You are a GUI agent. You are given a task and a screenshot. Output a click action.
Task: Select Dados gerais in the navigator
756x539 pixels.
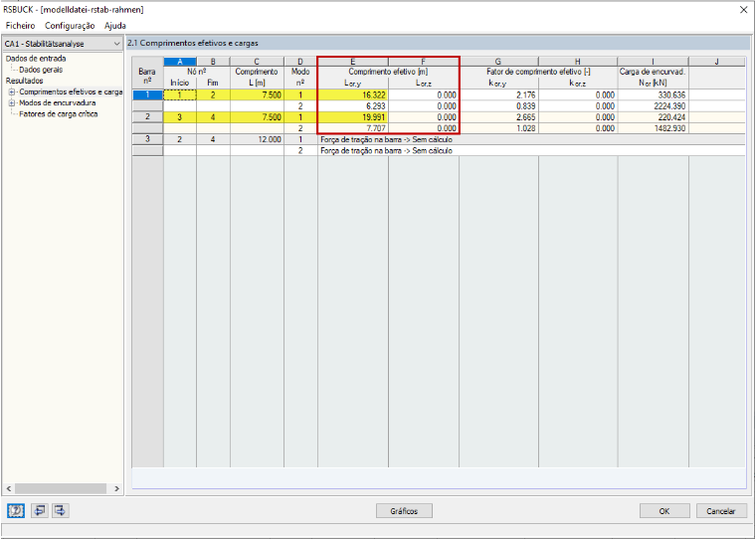pos(41,70)
